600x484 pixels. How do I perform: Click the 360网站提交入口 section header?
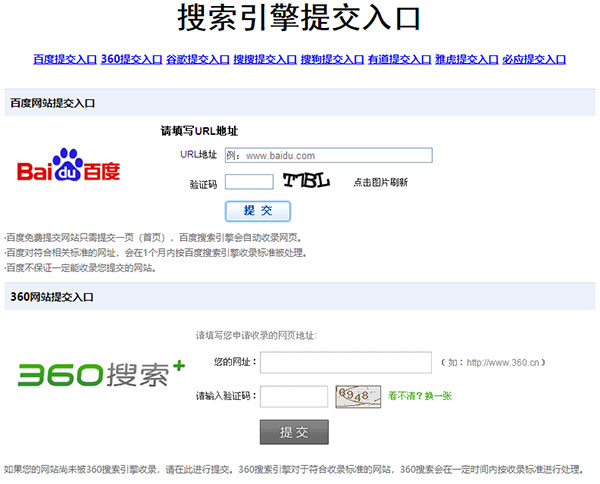click(x=300, y=297)
